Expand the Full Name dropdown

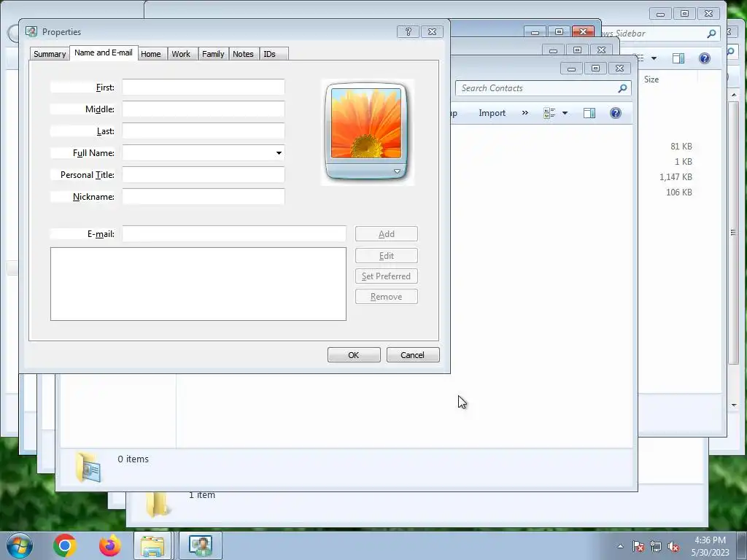[279, 153]
